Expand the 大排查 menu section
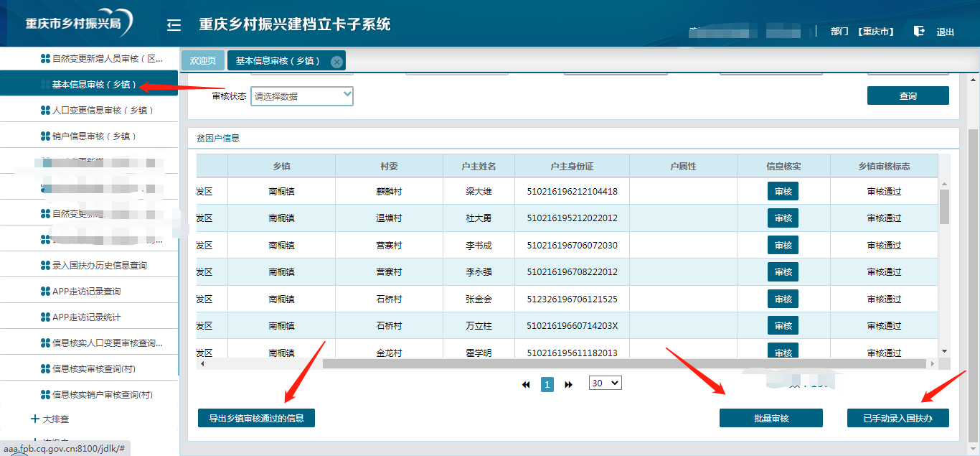 [x=35, y=419]
